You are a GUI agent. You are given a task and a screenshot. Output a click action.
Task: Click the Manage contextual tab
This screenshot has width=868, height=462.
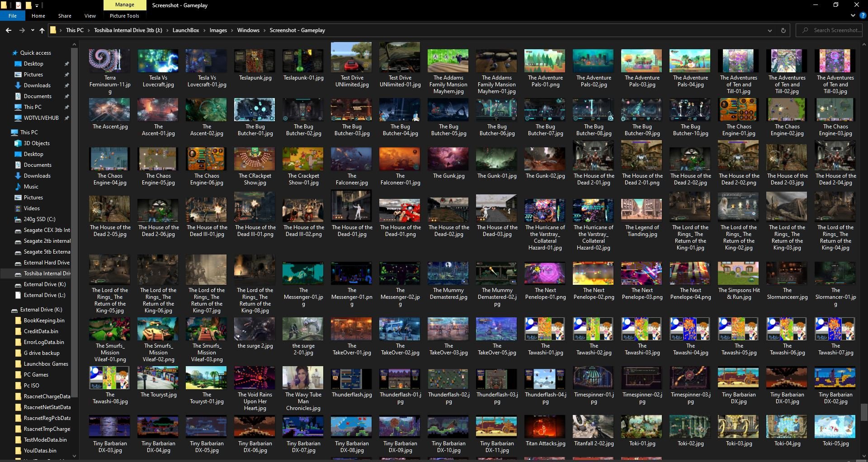click(125, 5)
